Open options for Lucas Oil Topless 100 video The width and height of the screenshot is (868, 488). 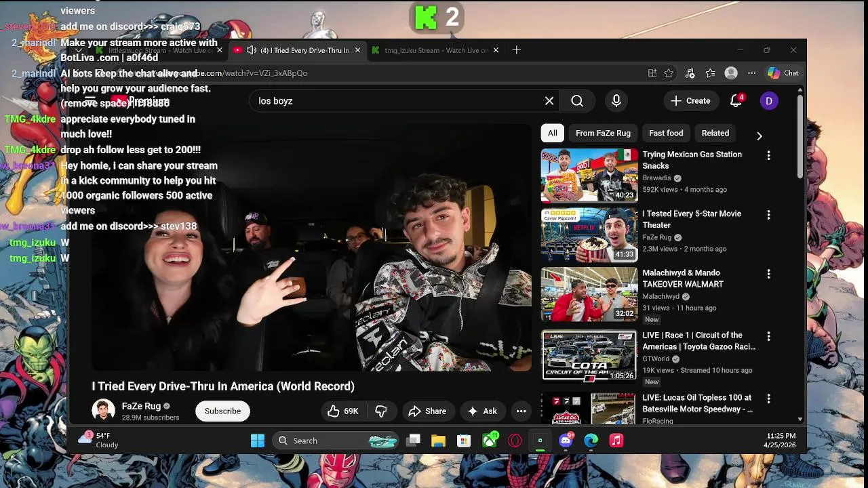[x=768, y=399]
